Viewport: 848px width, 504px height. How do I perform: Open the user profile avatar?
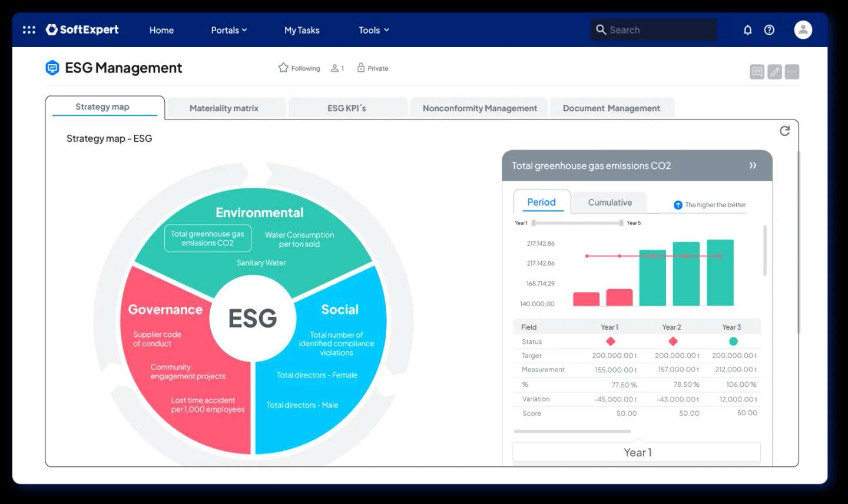pos(803,29)
